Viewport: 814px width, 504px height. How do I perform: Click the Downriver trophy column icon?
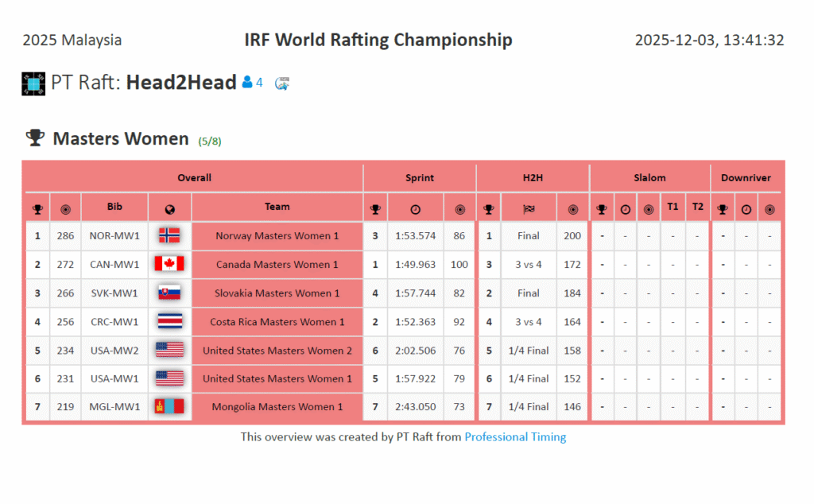coord(723,210)
